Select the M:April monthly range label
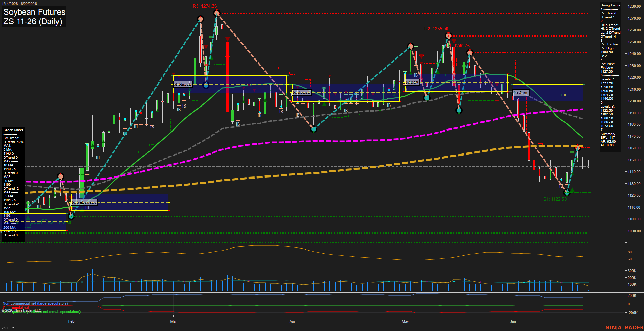644x331 pixels. coord(301,92)
